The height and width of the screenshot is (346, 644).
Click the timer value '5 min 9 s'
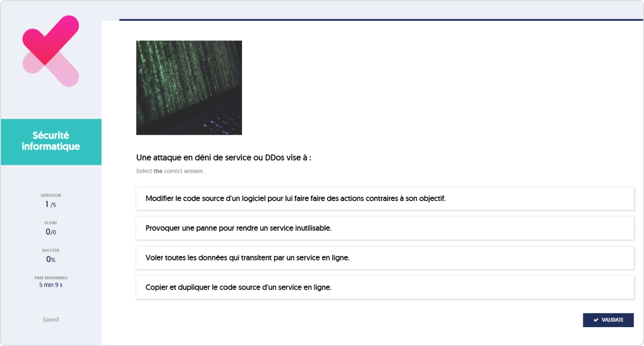coord(51,285)
